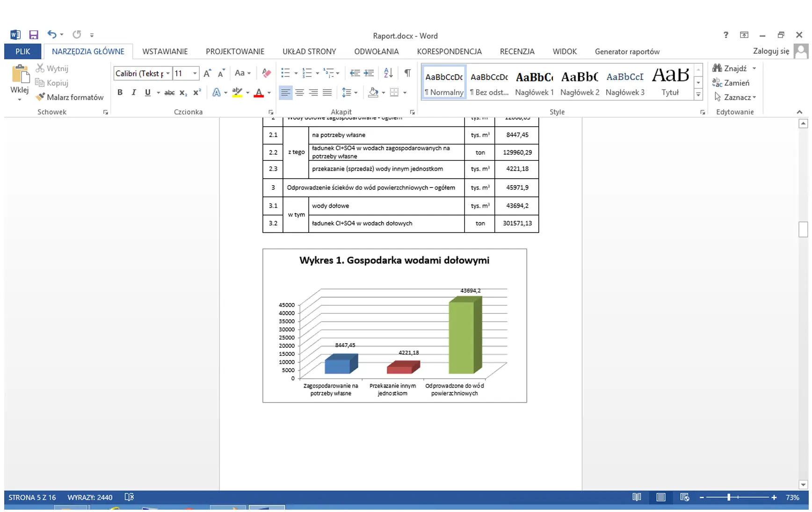Align the paragraph text right
The image size is (812, 512).
(313, 93)
